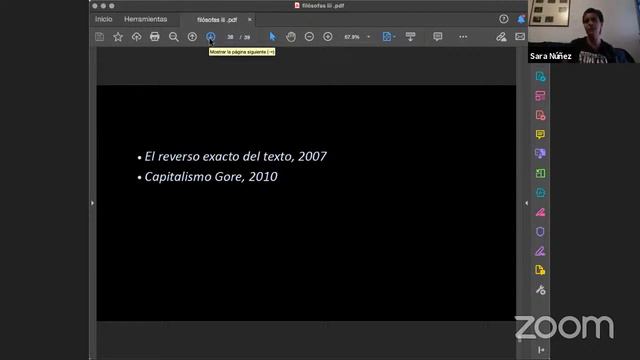Click the slide text Capitalismo Gore, 2010
640x360 pixels.
point(211,177)
